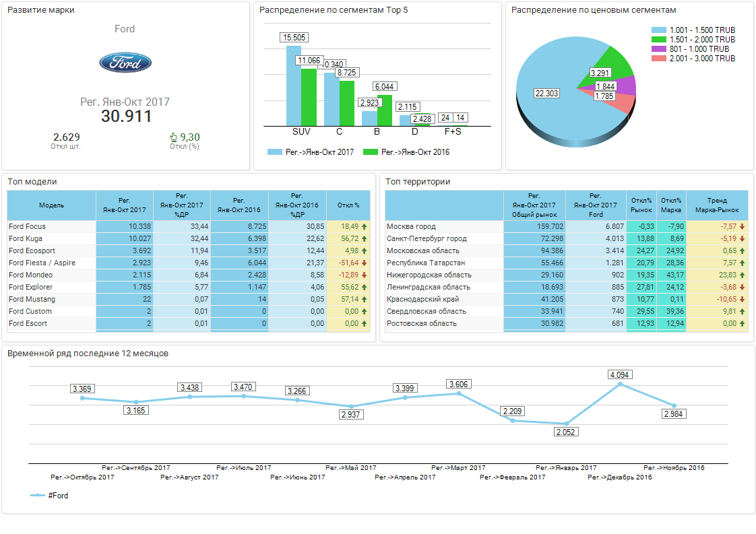This screenshot has height=534, width=756.
Task: Click the Ford oval logo
Action: pos(125,63)
